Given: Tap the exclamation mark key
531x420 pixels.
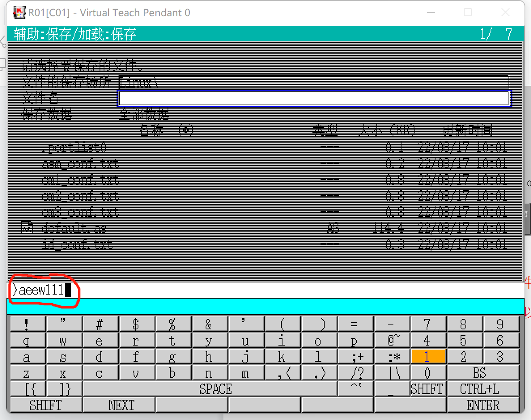Looking at the screenshot, I should (28, 324).
